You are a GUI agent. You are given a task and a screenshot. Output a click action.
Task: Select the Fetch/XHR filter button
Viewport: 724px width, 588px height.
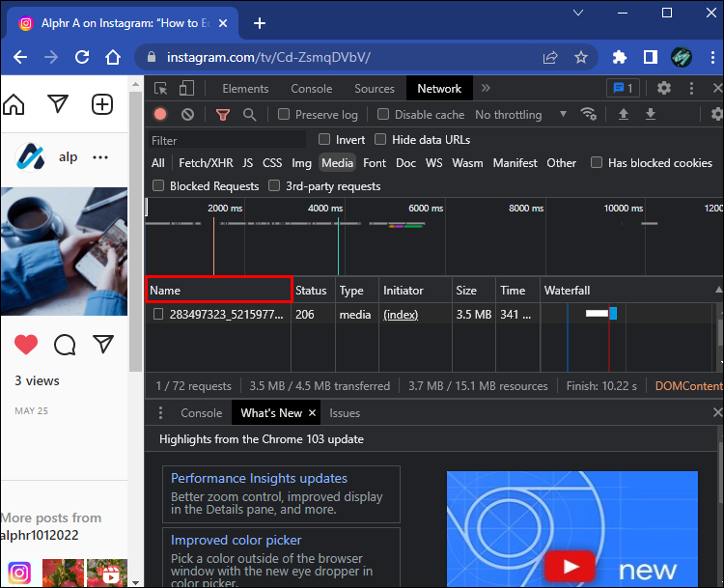[204, 163]
